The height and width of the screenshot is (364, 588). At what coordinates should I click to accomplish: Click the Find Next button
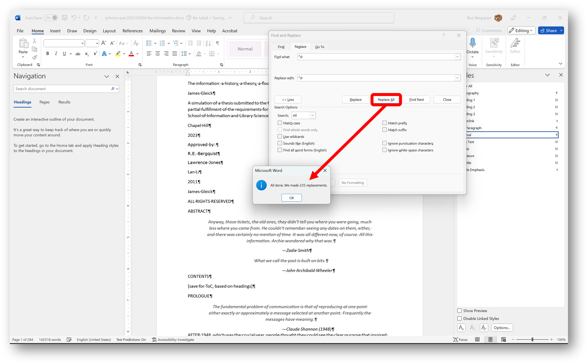[x=416, y=99]
